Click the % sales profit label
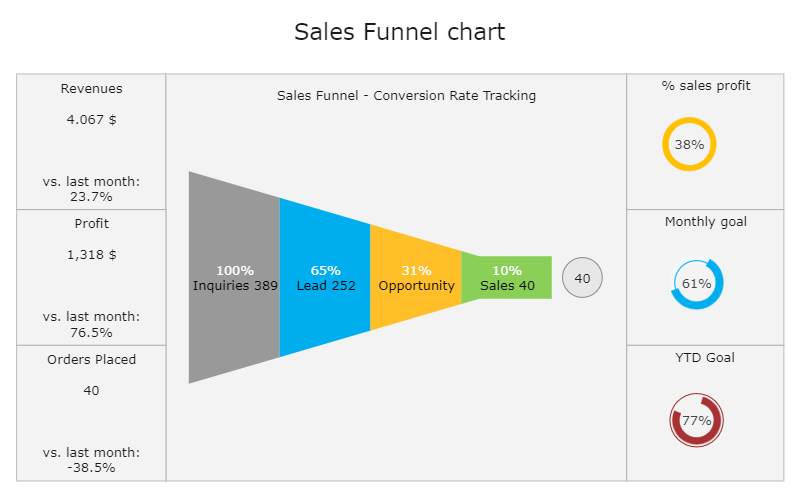Screen dimensions: 800x500 tap(706, 86)
